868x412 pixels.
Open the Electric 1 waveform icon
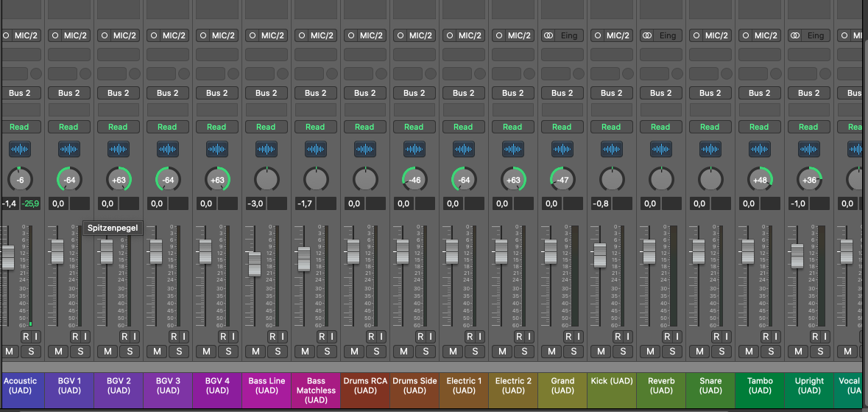point(464,150)
